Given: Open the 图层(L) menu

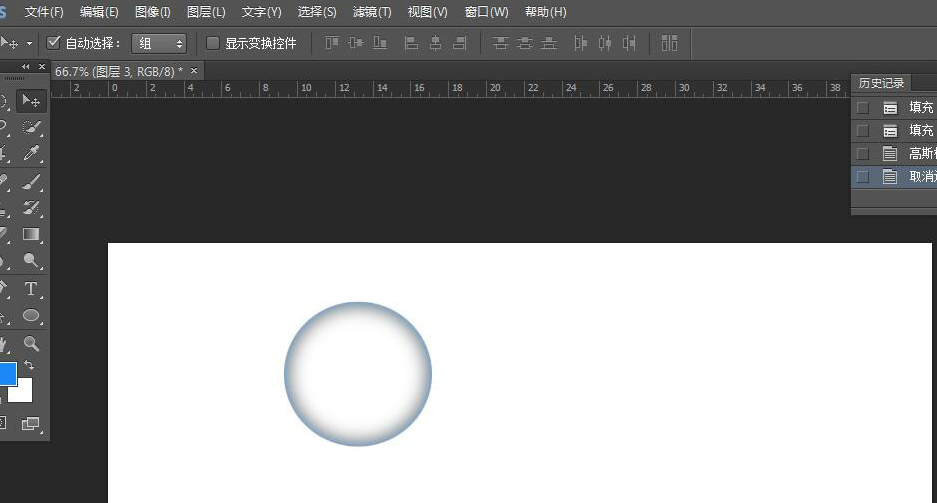Looking at the screenshot, I should tap(206, 12).
